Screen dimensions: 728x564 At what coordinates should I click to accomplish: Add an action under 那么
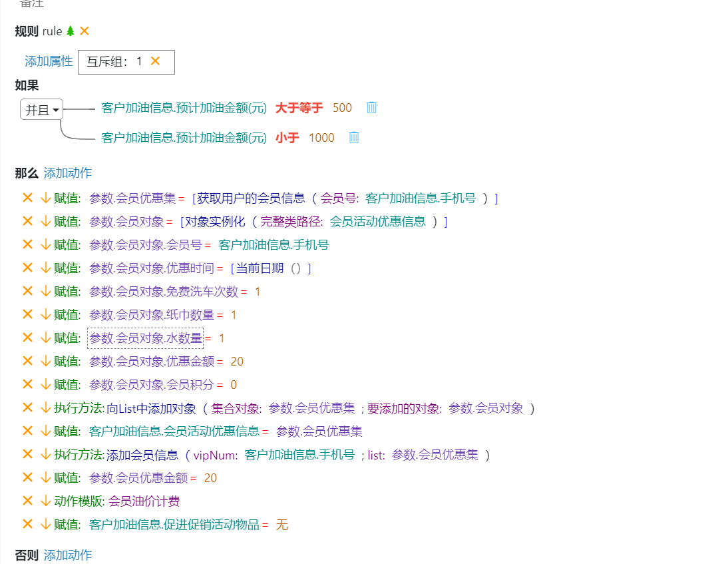pos(68,173)
